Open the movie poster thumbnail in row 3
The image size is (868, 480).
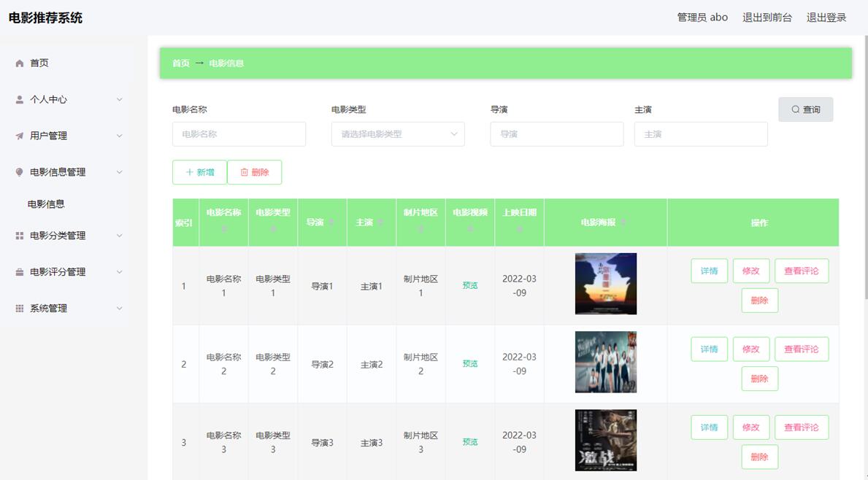click(x=605, y=440)
